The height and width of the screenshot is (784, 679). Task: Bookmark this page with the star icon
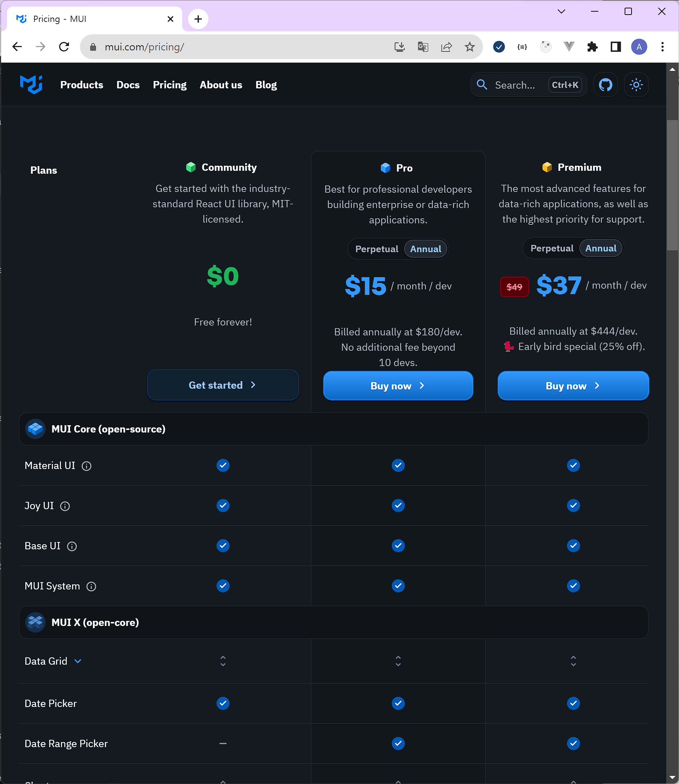click(469, 47)
